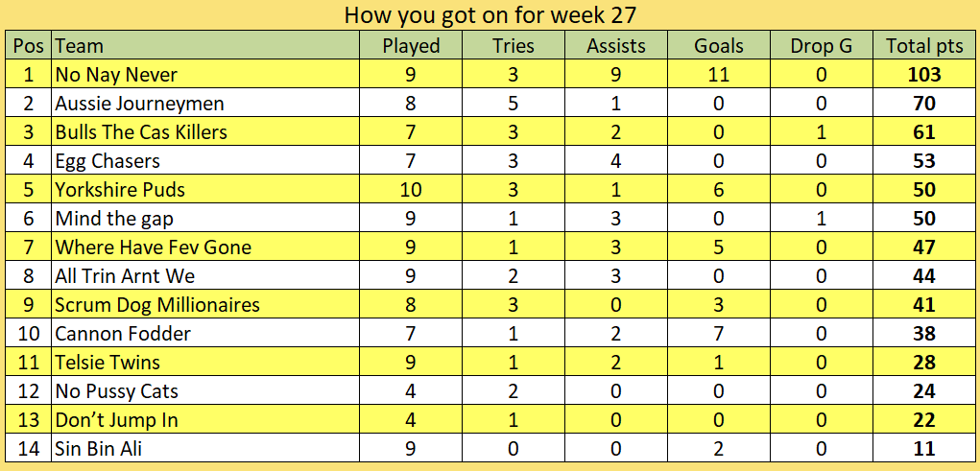This screenshot has height=471, width=980.
Task: Select the Assists column header
Action: point(615,46)
